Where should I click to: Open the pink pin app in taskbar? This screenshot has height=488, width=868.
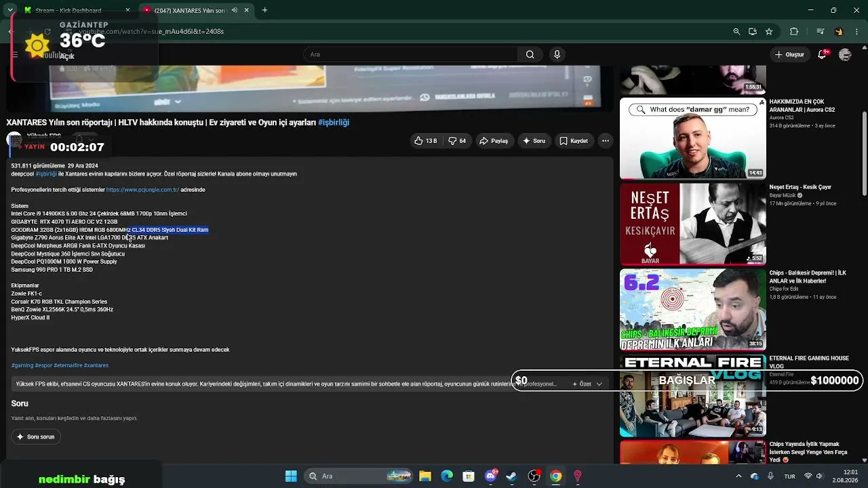[578, 476]
